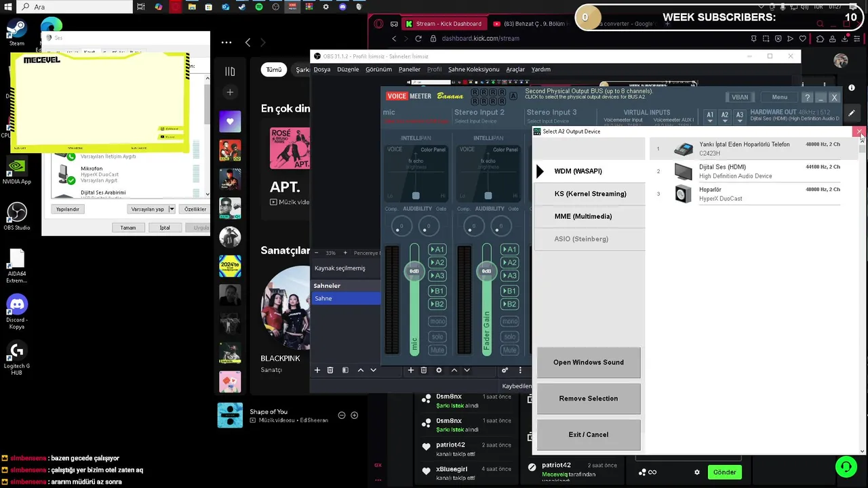Click the Task View taskbar icon
Image resolution: width=868 pixels, height=488 pixels.
(141, 7)
